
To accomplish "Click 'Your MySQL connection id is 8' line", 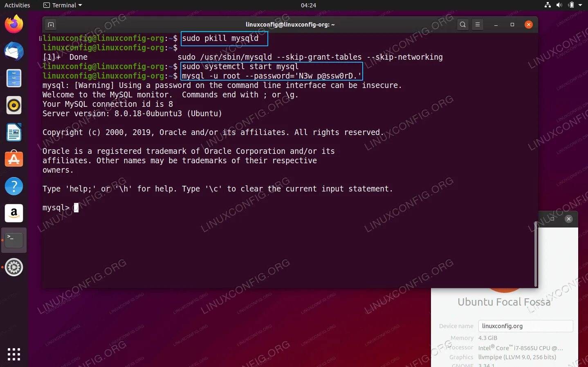I will (108, 104).
